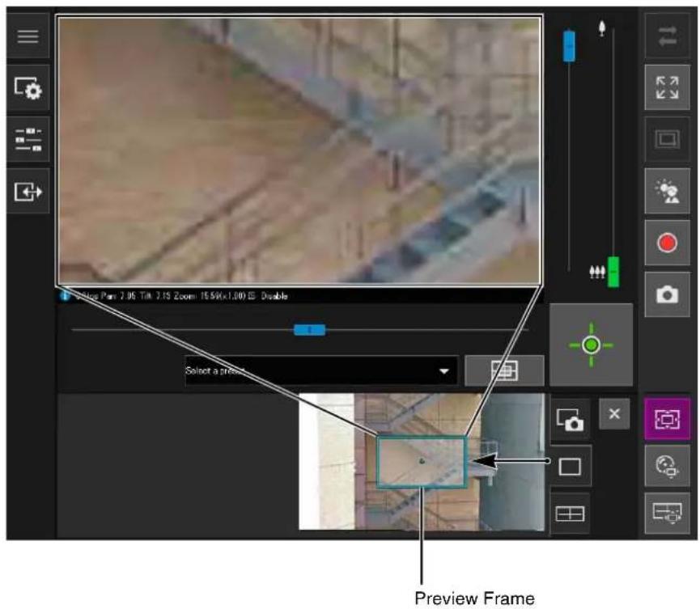The image size is (700, 609).
Task: Open the image adjustment sliders panel
Action: tap(28, 140)
